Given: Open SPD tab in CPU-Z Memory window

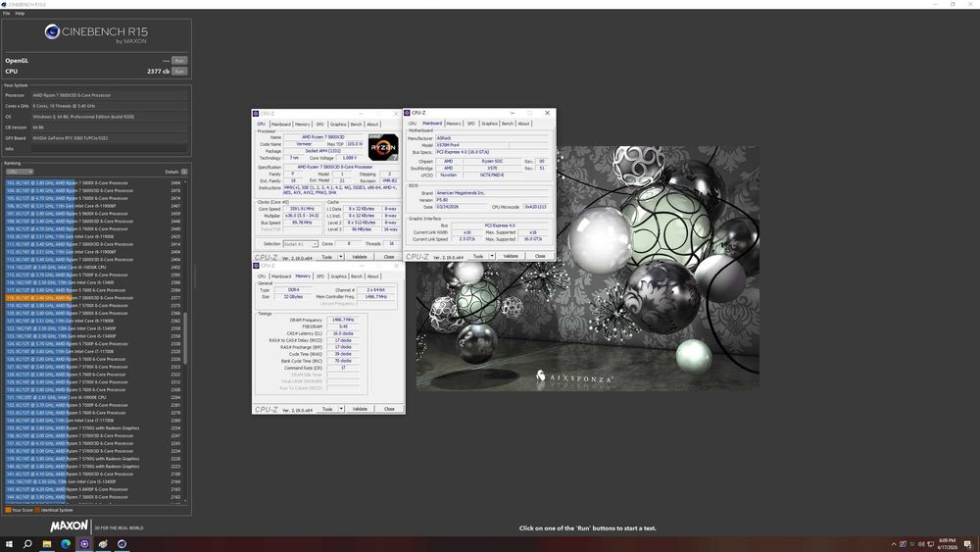Looking at the screenshot, I should pos(320,276).
